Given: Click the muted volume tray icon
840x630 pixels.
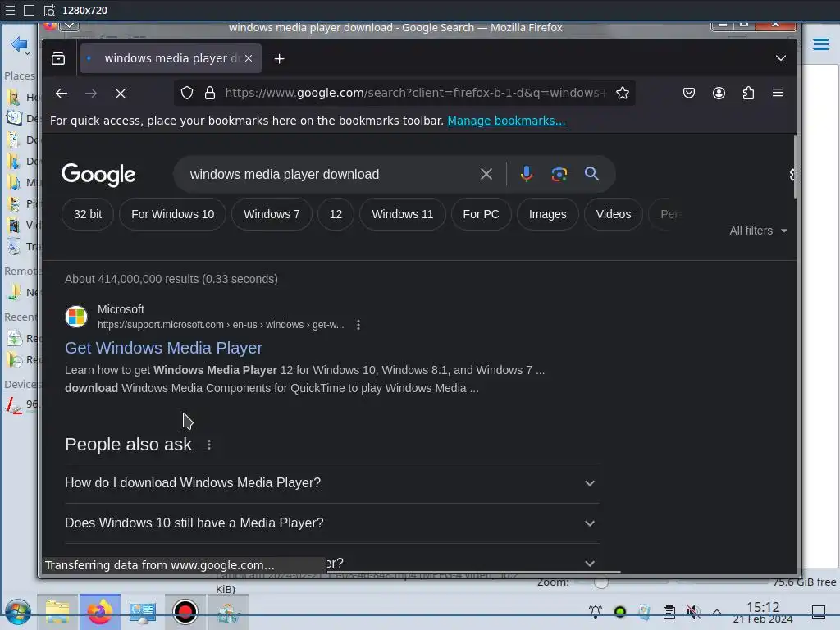Looking at the screenshot, I should (x=693, y=611).
